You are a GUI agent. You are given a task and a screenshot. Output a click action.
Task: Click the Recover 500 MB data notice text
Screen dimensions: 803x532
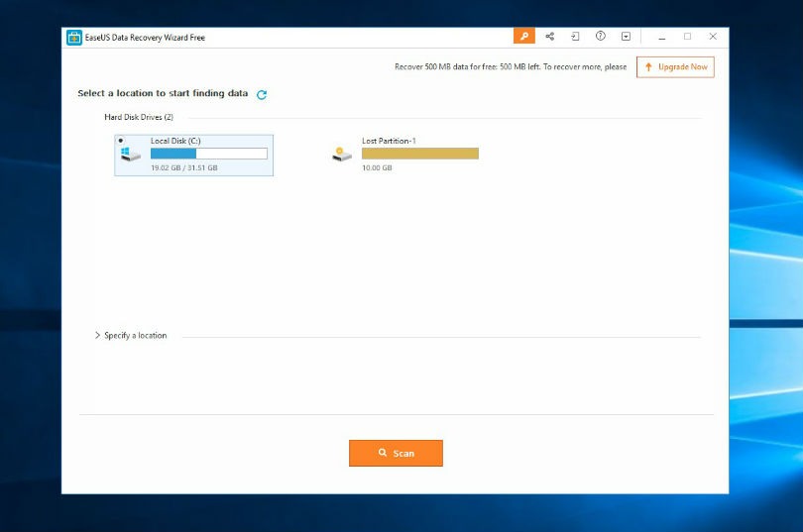click(511, 67)
